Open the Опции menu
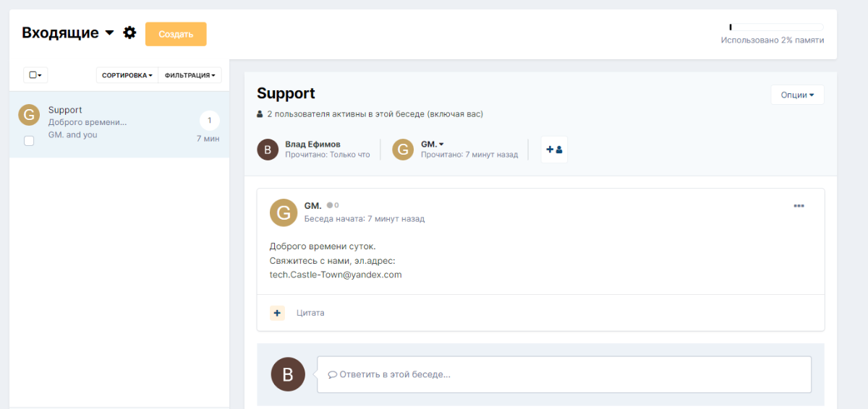This screenshot has height=409, width=868. coord(797,95)
